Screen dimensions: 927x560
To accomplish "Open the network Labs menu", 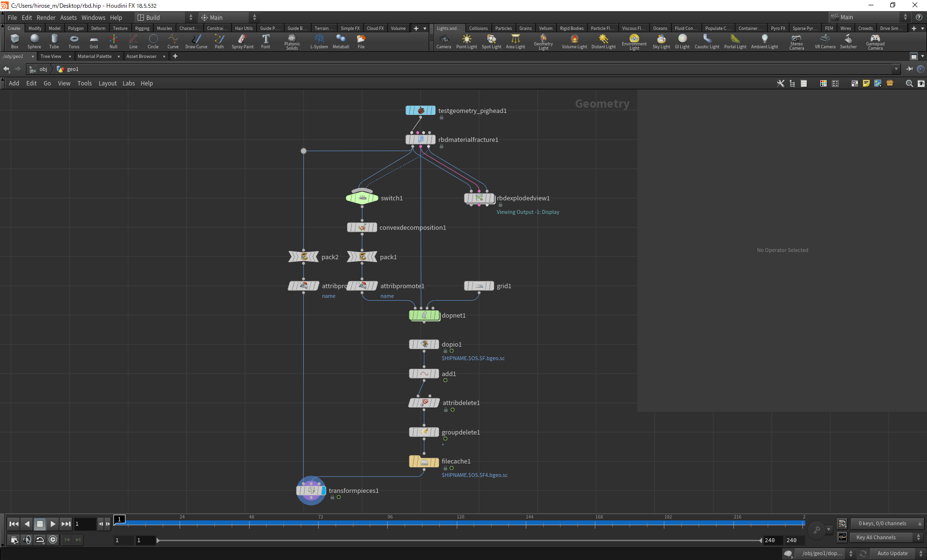I will pos(128,84).
